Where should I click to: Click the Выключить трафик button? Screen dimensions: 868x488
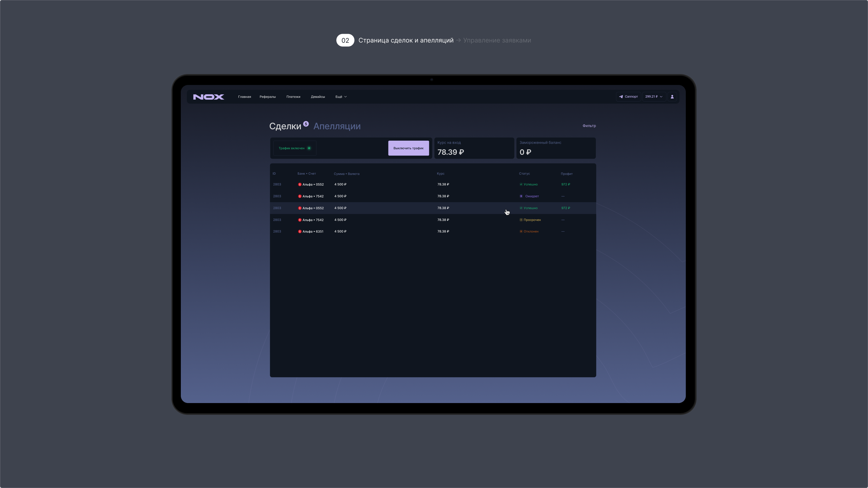coord(408,148)
